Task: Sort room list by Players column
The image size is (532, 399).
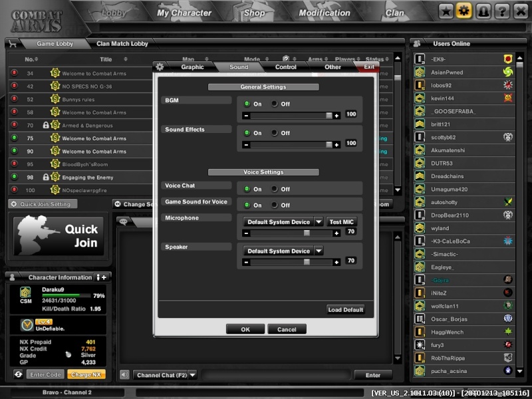Action: [x=347, y=59]
